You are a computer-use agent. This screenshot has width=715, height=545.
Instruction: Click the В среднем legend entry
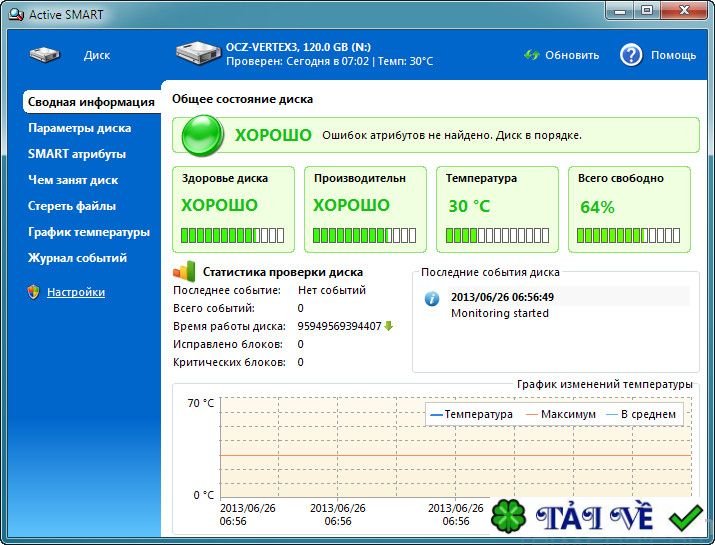click(641, 414)
